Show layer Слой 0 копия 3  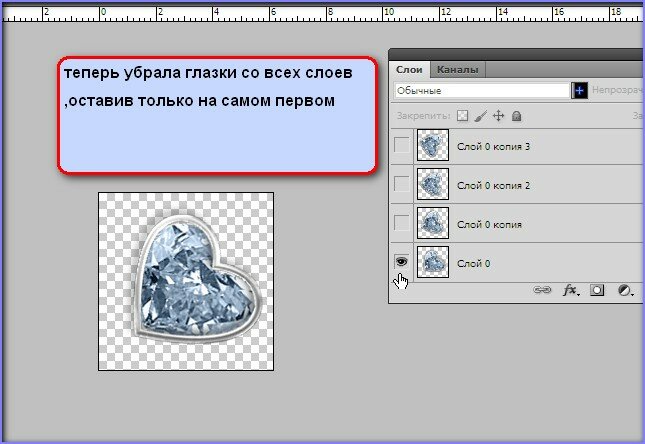coord(402,147)
